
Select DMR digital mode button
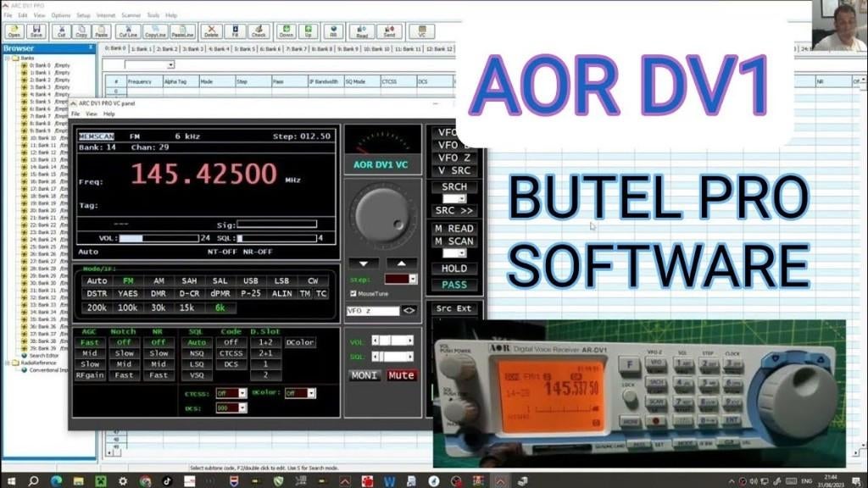[x=159, y=293]
